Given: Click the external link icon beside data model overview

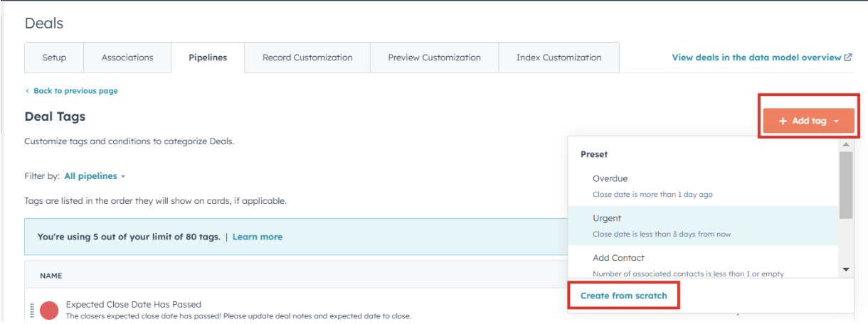Looking at the screenshot, I should pyautogui.click(x=848, y=58).
